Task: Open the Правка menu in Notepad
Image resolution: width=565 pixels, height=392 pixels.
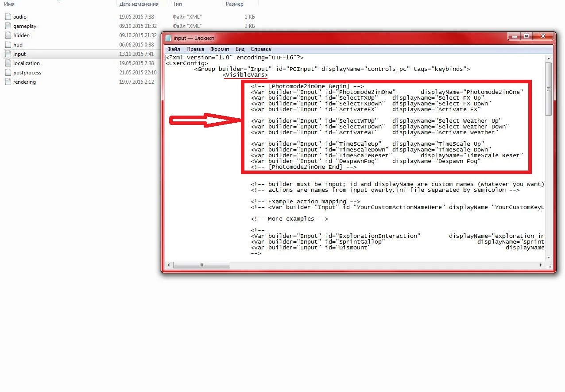Action: pos(195,49)
